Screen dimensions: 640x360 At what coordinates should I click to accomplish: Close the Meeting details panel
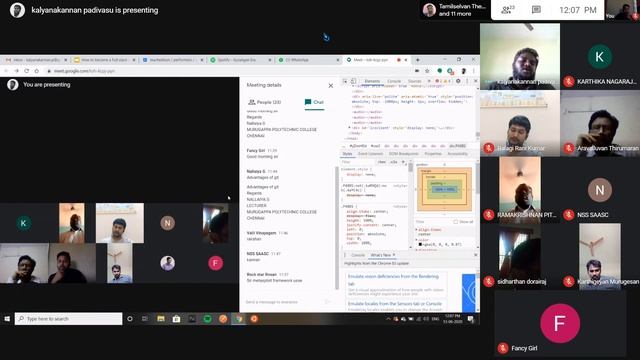point(331,86)
